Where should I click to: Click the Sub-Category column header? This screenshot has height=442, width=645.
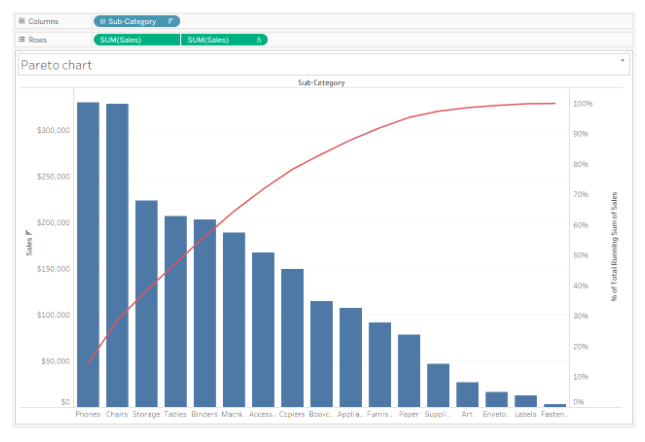(321, 83)
